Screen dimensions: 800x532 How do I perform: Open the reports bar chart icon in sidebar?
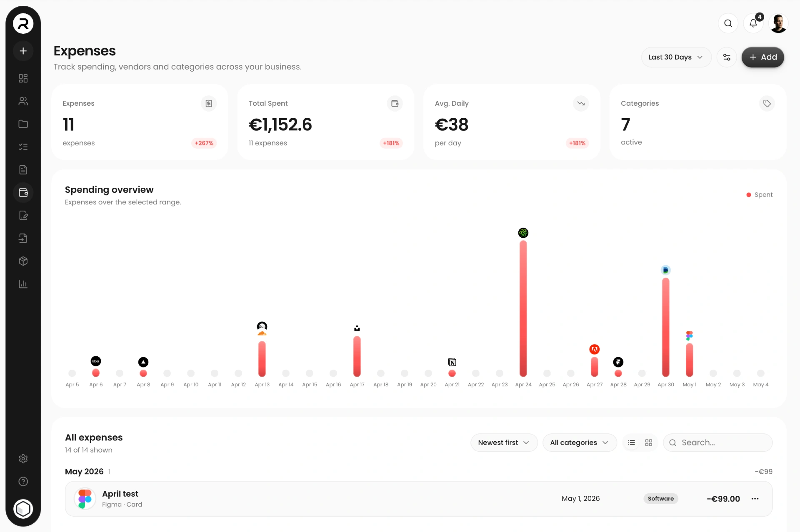coord(23,284)
